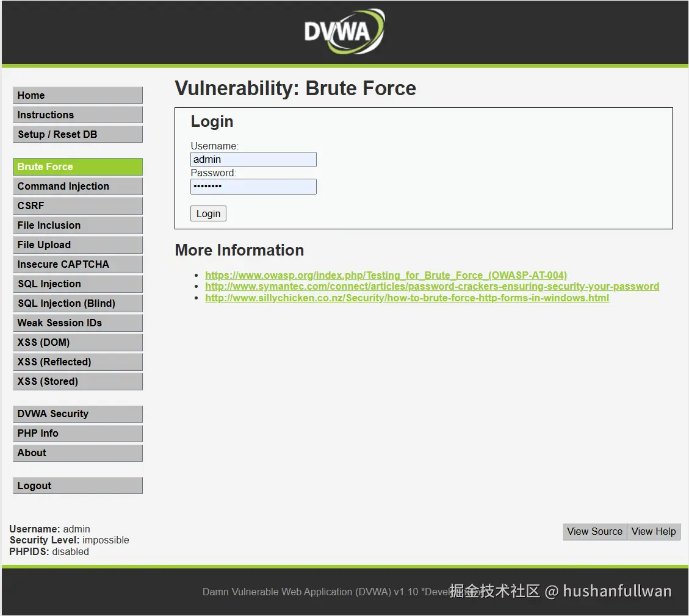Viewport: 689px width, 616px height.
Task: Open the File Inclusion page
Action: pos(78,225)
